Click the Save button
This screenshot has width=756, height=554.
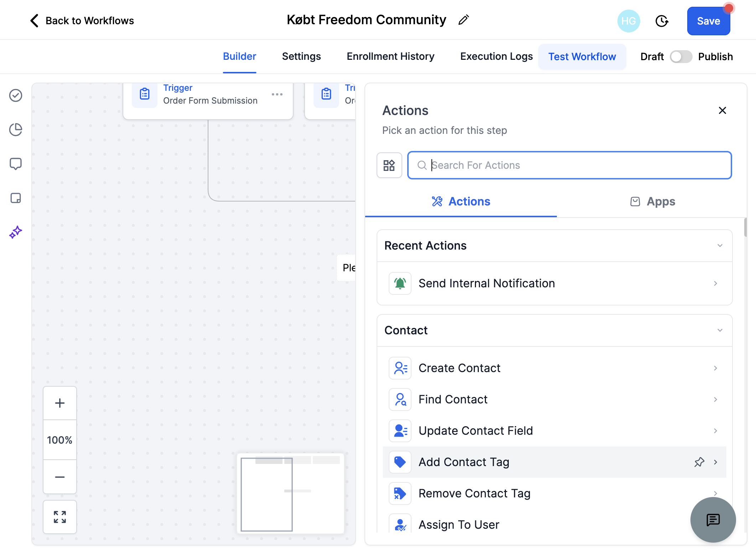coord(709,21)
